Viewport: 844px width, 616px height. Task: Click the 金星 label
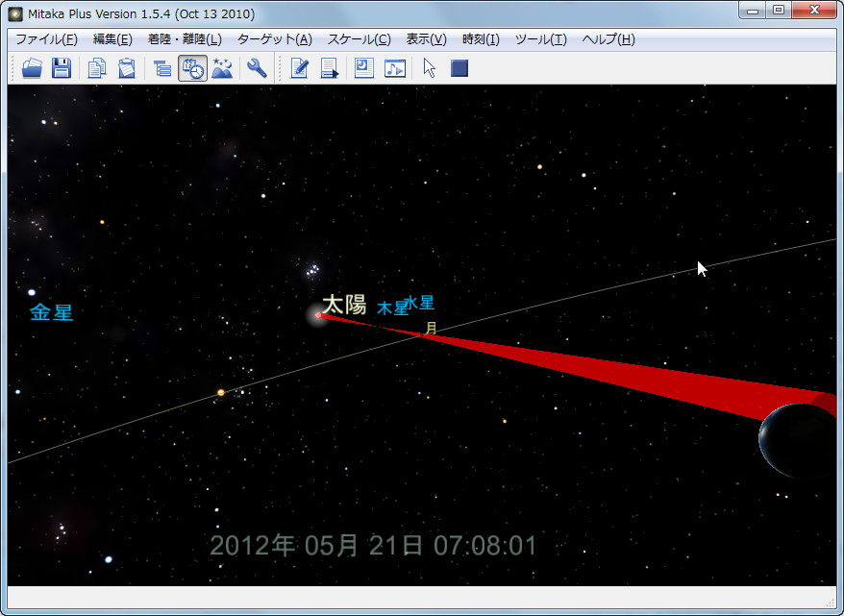51,312
